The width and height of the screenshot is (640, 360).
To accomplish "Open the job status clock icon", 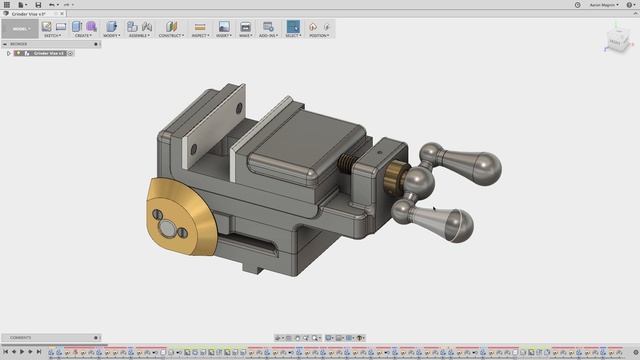I will [x=578, y=5].
